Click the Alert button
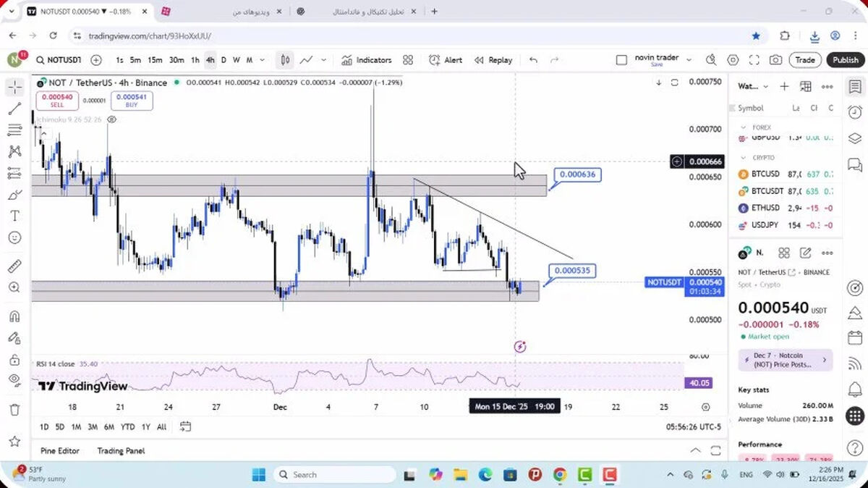The height and width of the screenshot is (488, 868). click(x=446, y=60)
